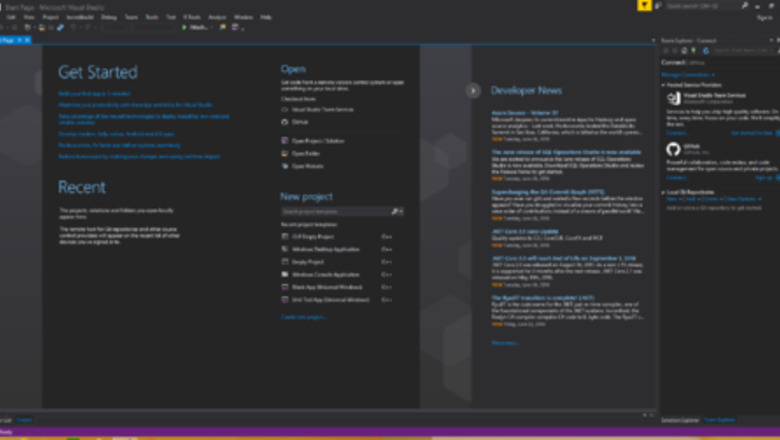This screenshot has width=780, height=440.
Task: Select the Windows Console Application template
Action: click(x=325, y=274)
